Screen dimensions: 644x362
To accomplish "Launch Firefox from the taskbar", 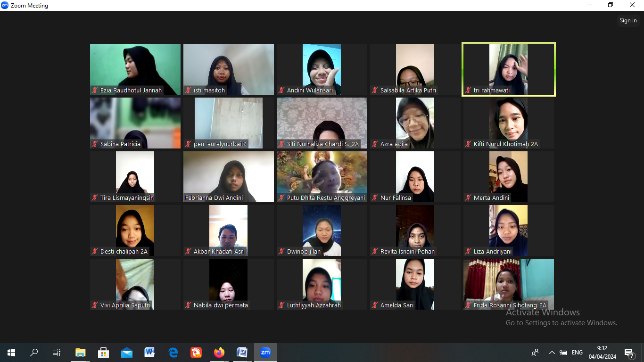I will pos(219,353).
